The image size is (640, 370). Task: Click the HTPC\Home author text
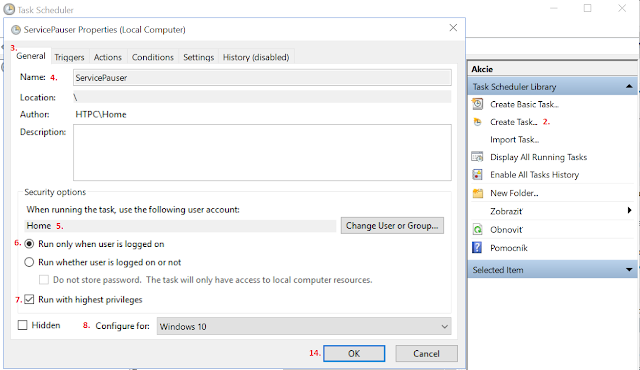[101, 114]
